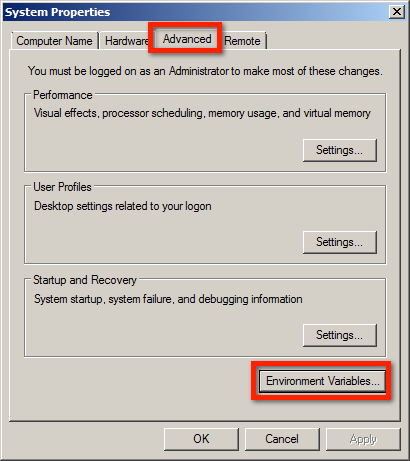Select the Advanced tab

[x=187, y=39]
